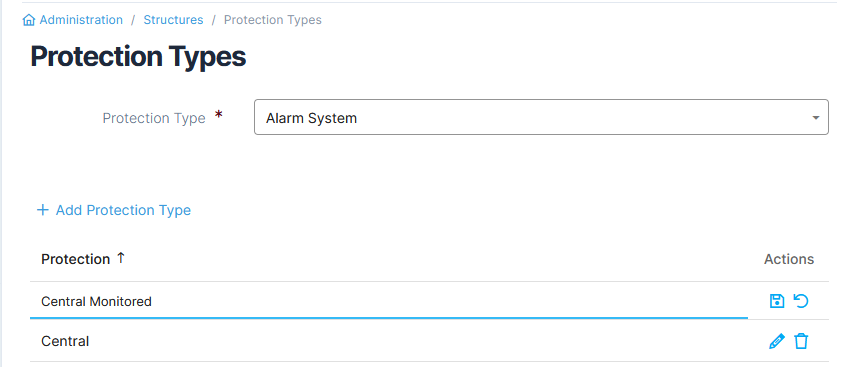Revert changes with the undo arrow icon
The height and width of the screenshot is (367, 856).
coord(801,301)
